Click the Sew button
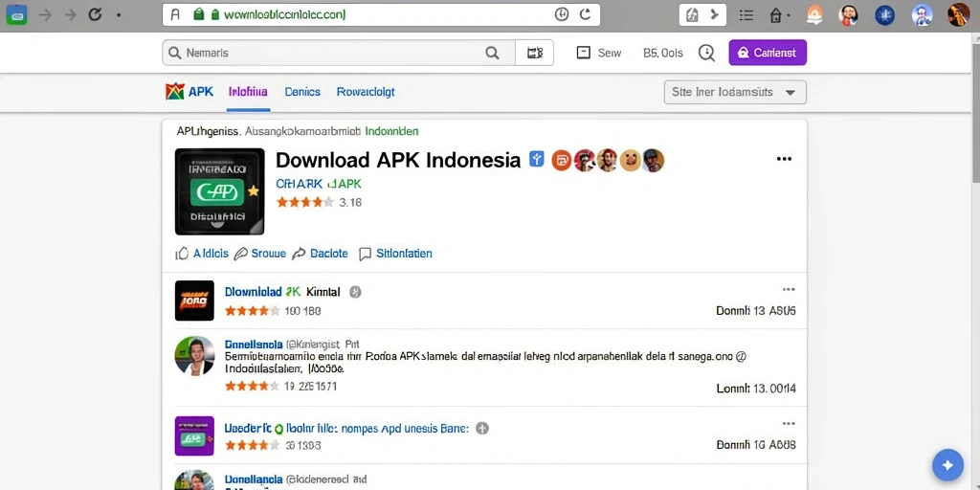This screenshot has height=490, width=980. [599, 54]
